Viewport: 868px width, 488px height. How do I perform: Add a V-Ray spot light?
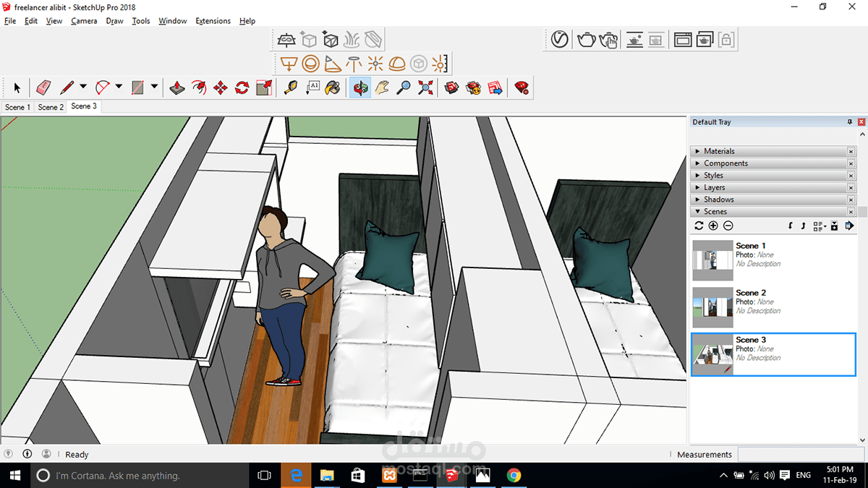tap(332, 64)
